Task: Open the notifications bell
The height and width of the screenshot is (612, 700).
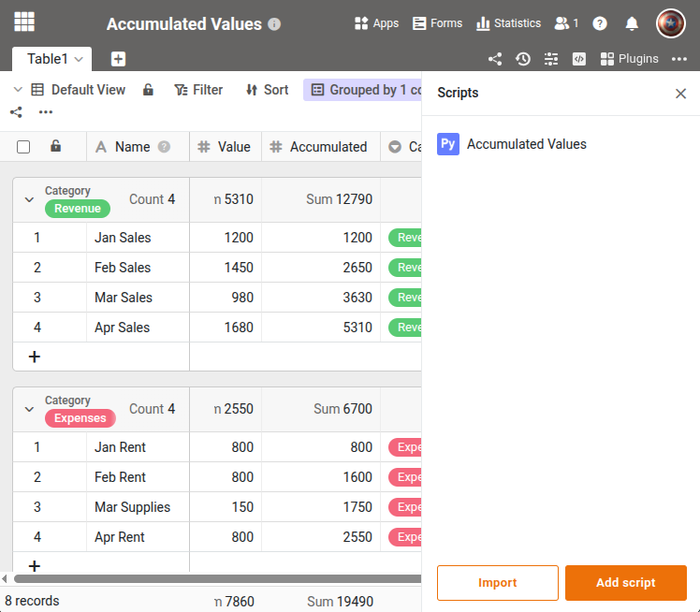Action: point(632,23)
